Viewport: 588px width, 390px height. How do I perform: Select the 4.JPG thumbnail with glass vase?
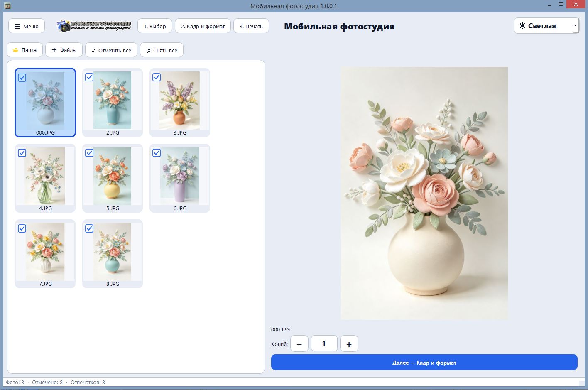click(45, 176)
